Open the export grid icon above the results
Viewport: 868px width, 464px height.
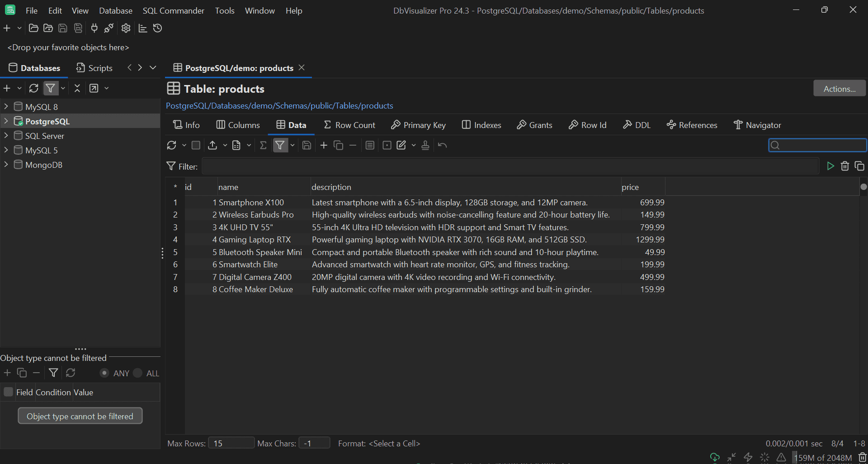(x=213, y=145)
